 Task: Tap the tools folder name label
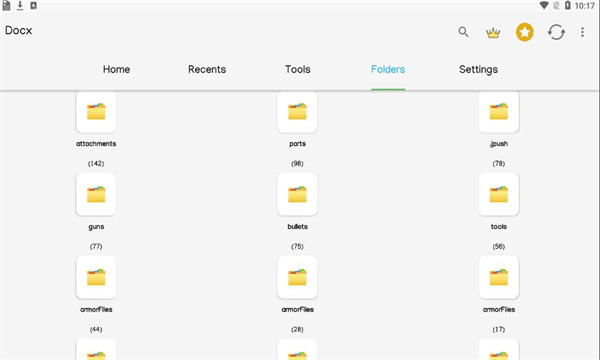[499, 226]
